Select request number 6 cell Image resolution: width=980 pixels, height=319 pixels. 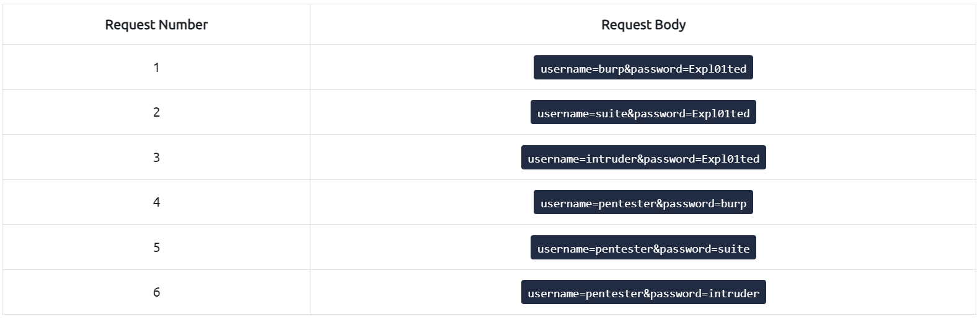click(156, 292)
